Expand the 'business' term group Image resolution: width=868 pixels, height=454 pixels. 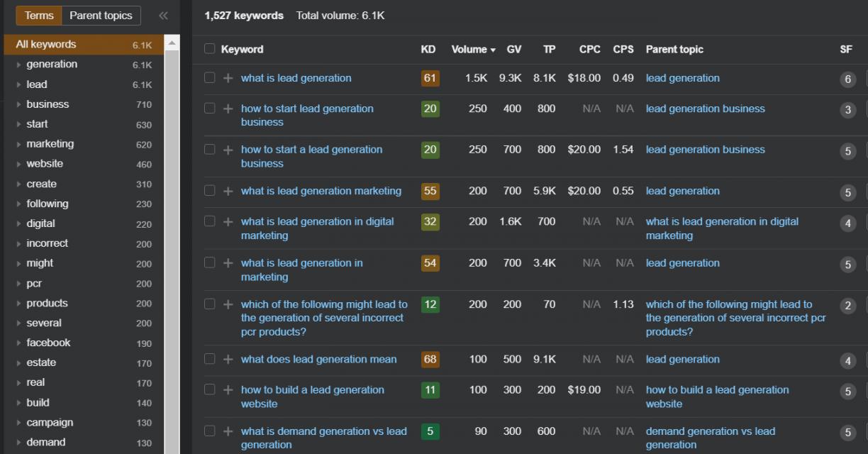pos(19,104)
